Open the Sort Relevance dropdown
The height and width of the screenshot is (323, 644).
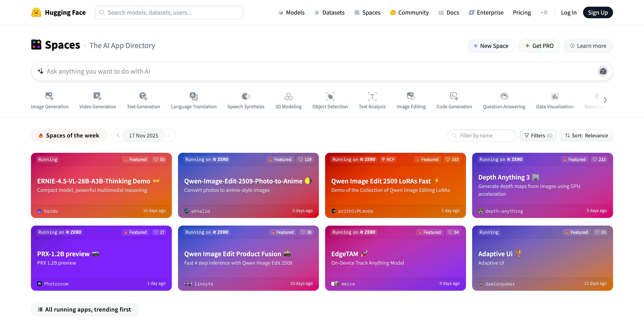point(586,135)
